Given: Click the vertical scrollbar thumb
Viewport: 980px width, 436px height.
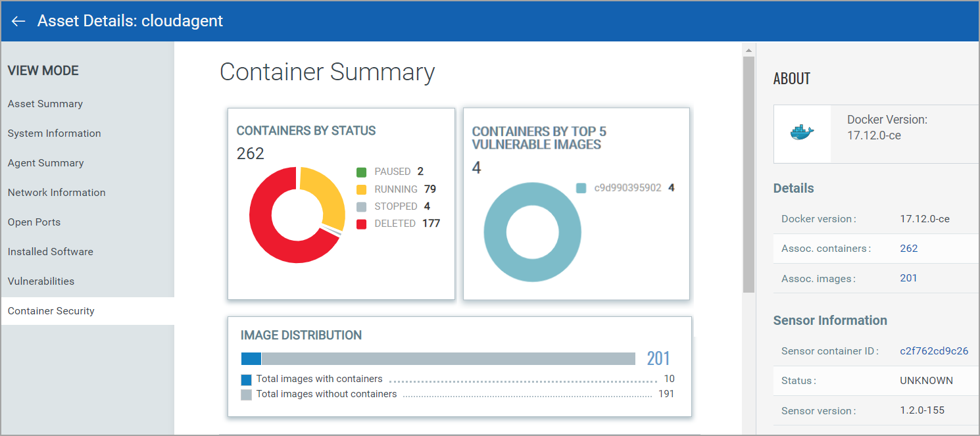Looking at the screenshot, I should 748,174.
